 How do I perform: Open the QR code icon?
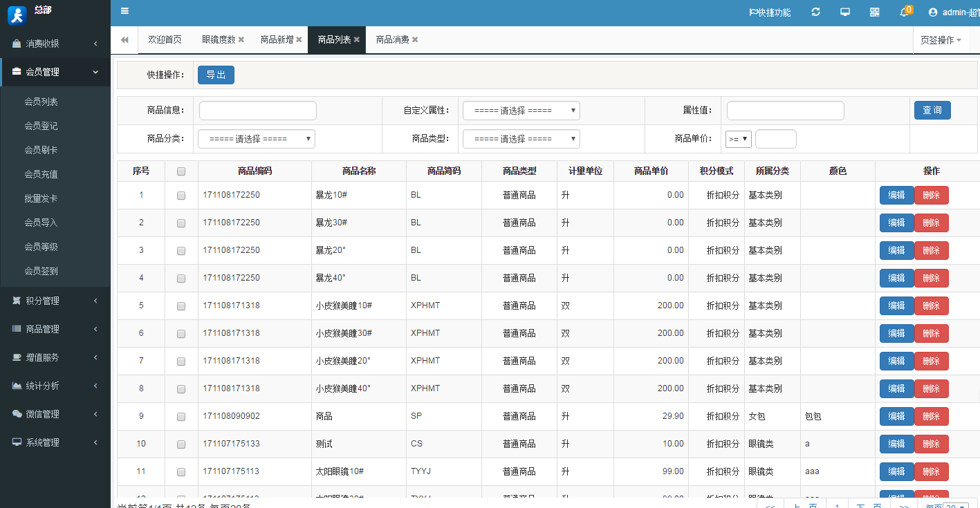[x=875, y=12]
